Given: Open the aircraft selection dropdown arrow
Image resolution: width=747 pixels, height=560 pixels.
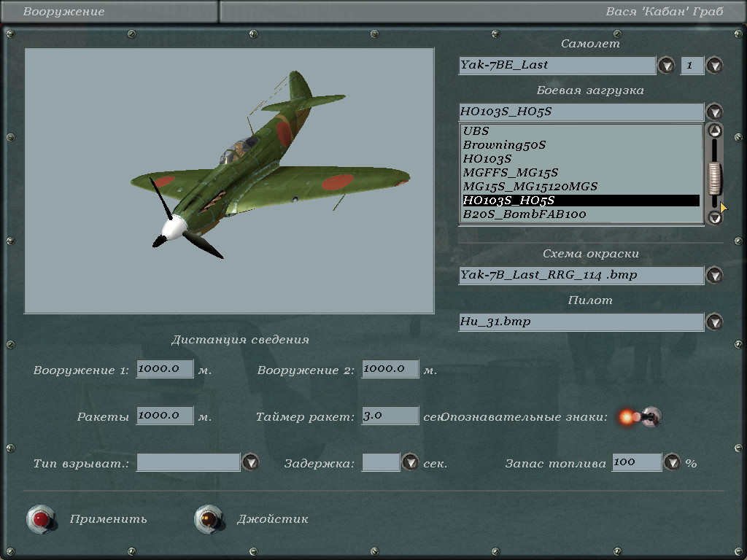Looking at the screenshot, I should [666, 65].
